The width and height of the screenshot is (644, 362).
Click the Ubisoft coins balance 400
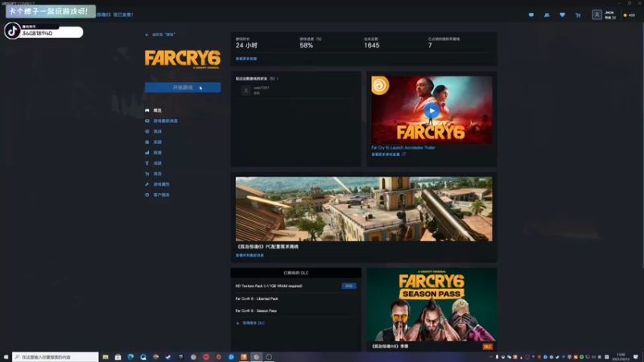630,15
